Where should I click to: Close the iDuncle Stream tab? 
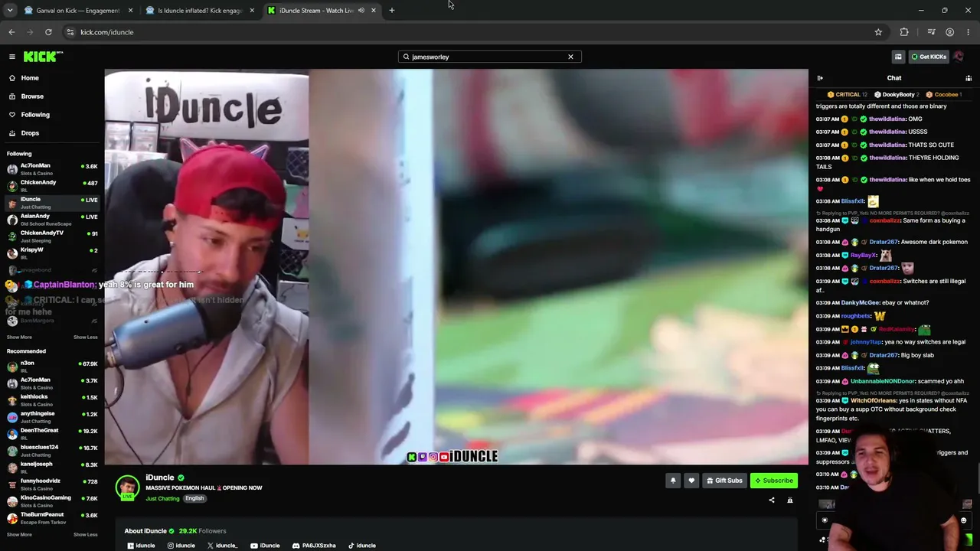click(x=374, y=11)
